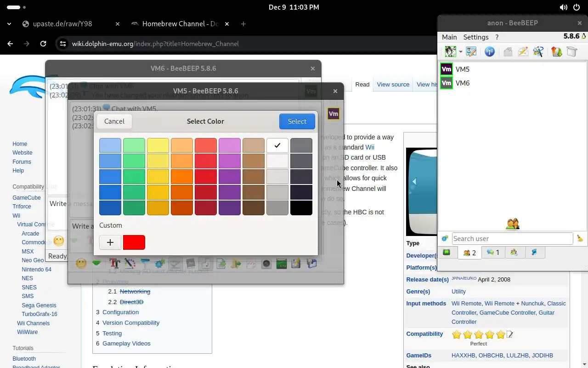The height and width of the screenshot is (368, 588).
Task: Choose the checked white swatch
Action: [x=277, y=145]
